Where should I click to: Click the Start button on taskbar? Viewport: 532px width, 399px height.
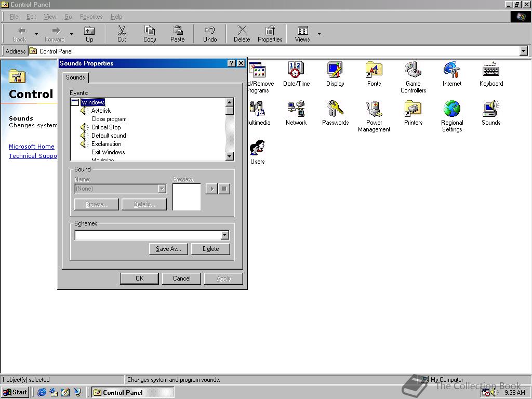coord(16,392)
